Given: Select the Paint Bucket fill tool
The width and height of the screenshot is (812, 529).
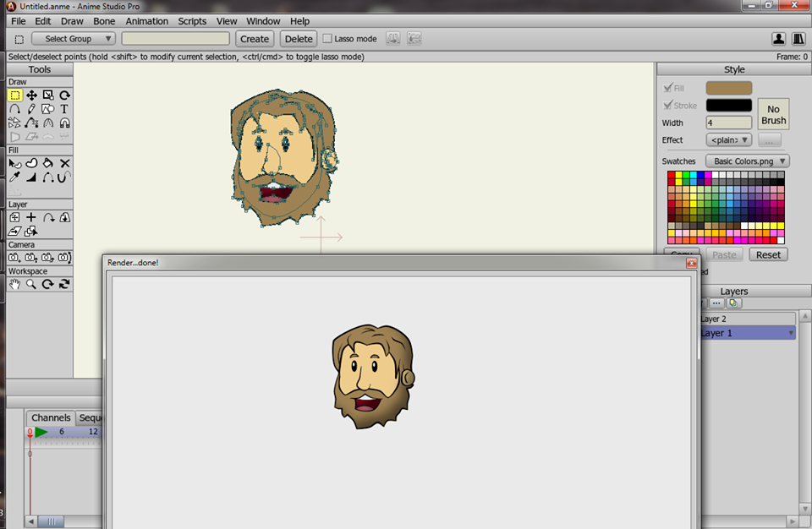Looking at the screenshot, I should tap(48, 163).
